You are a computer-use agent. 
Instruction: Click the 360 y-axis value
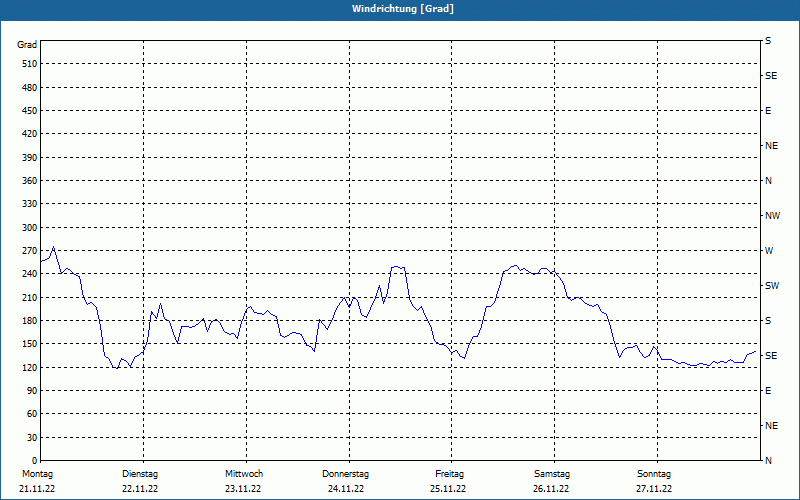(x=30, y=181)
